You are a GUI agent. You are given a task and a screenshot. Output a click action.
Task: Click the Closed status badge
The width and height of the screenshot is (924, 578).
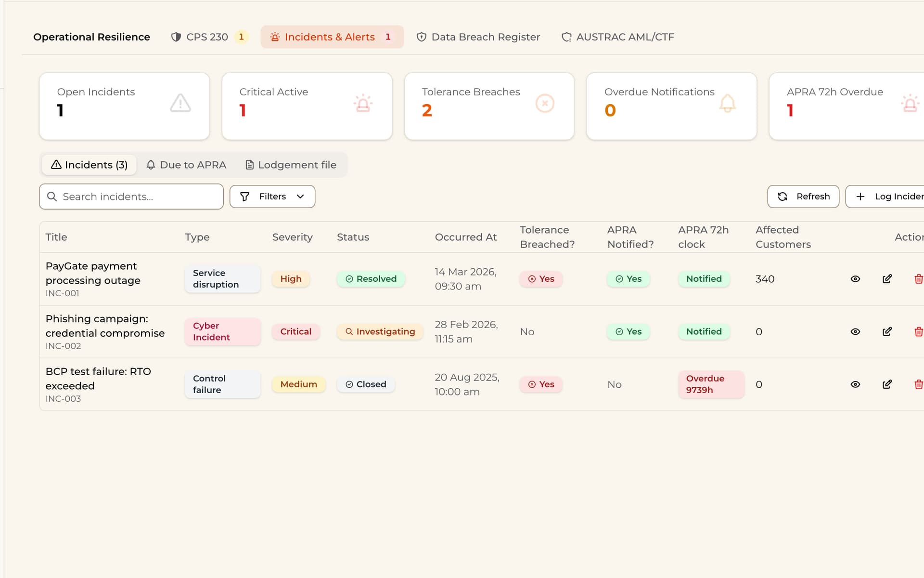click(x=366, y=384)
